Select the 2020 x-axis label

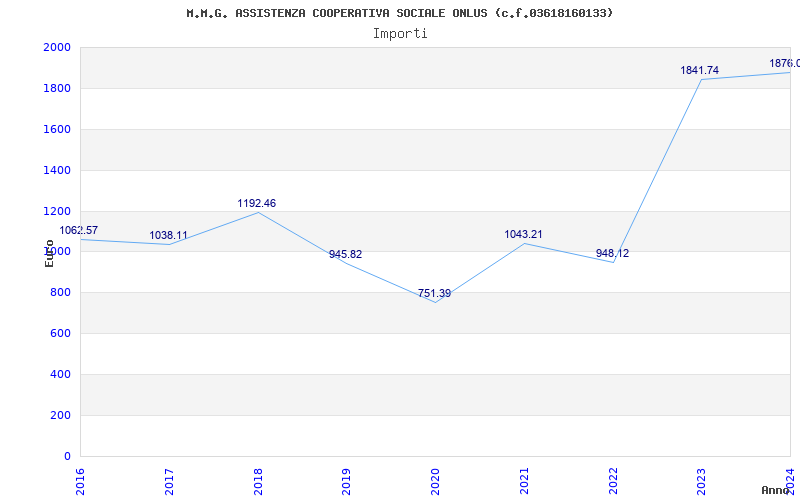point(435,482)
